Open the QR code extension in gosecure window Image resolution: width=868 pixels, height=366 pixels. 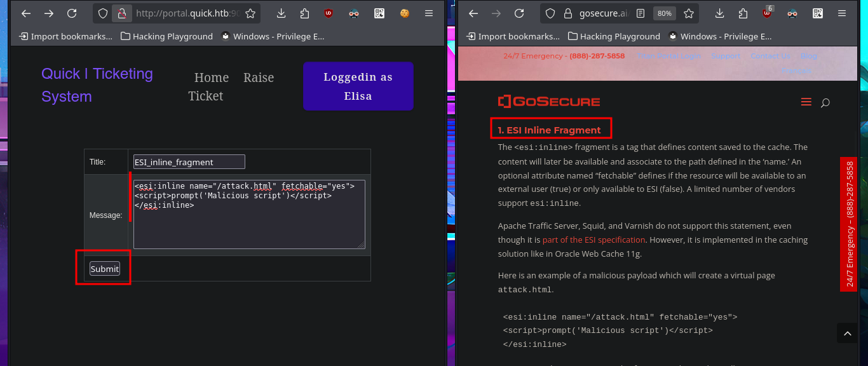[818, 13]
